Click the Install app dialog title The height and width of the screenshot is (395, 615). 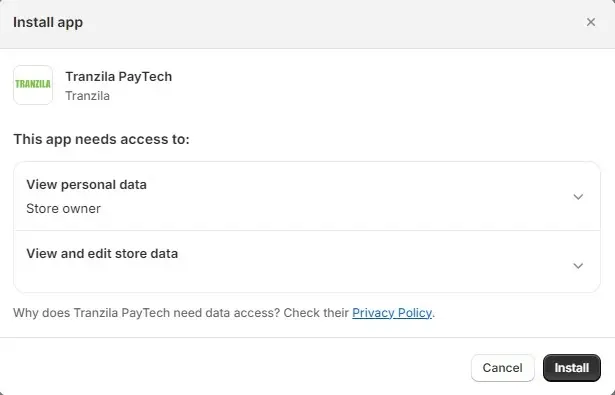point(48,22)
